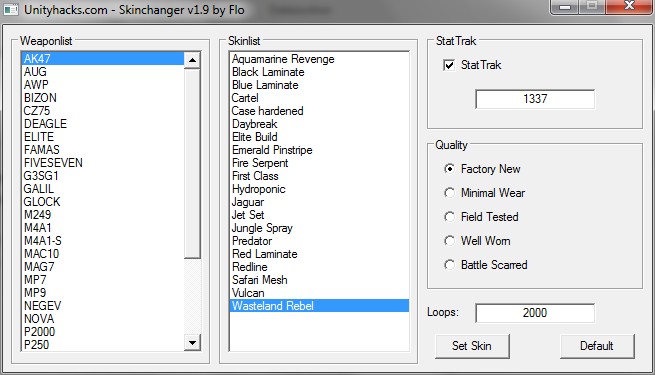Select Fire Serpent skin

319,163
